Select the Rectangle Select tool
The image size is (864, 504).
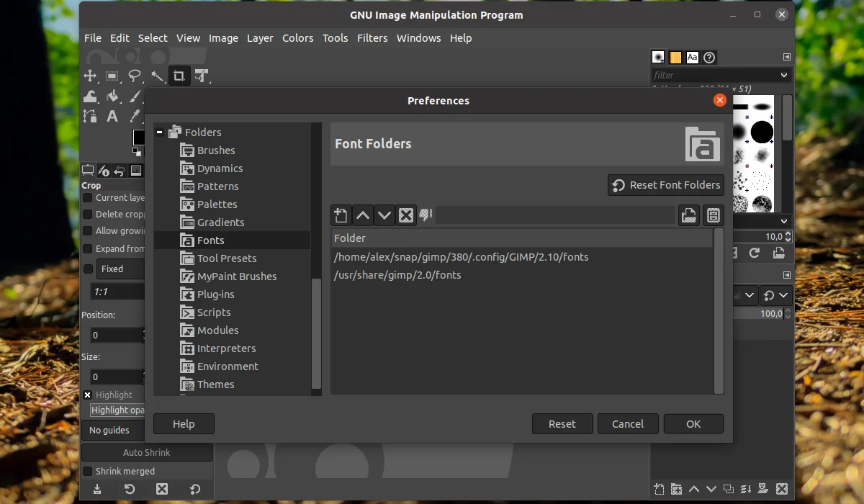click(112, 76)
